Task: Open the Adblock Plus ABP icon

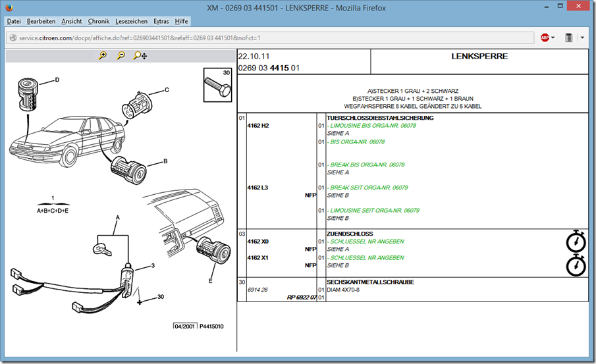Action: pyautogui.click(x=545, y=38)
